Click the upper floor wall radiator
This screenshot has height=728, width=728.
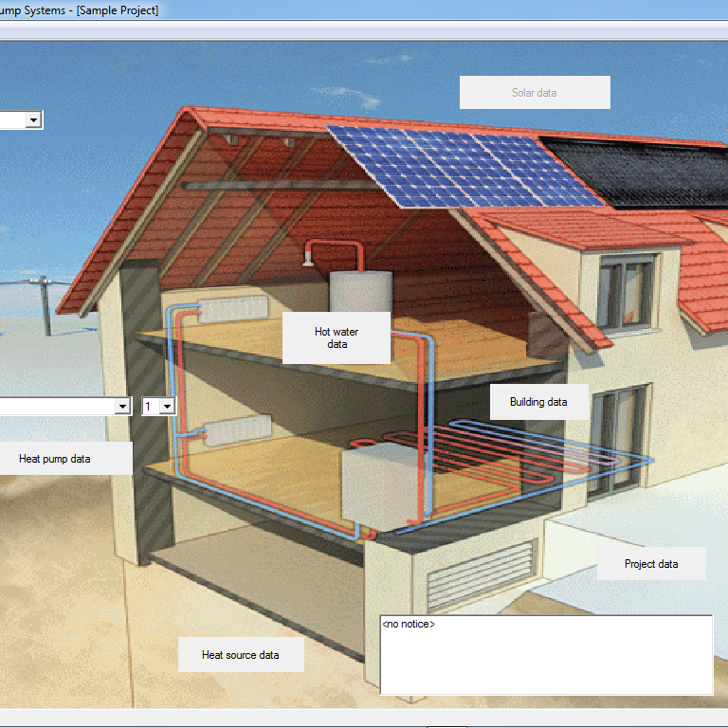pos(234,310)
